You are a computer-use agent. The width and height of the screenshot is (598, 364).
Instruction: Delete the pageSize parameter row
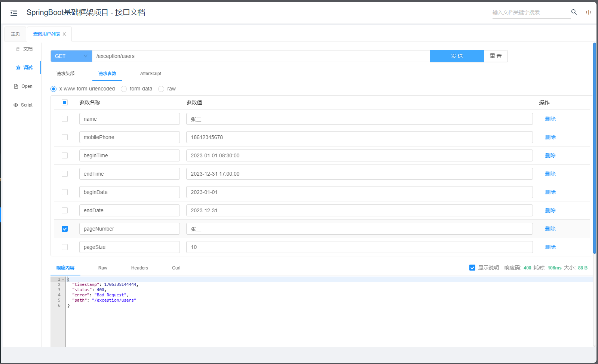(551, 247)
